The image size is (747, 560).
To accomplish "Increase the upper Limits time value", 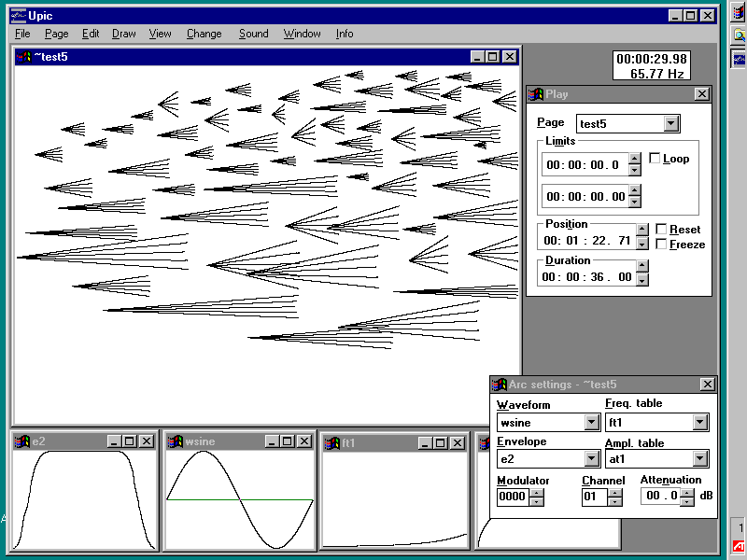I will pos(634,159).
